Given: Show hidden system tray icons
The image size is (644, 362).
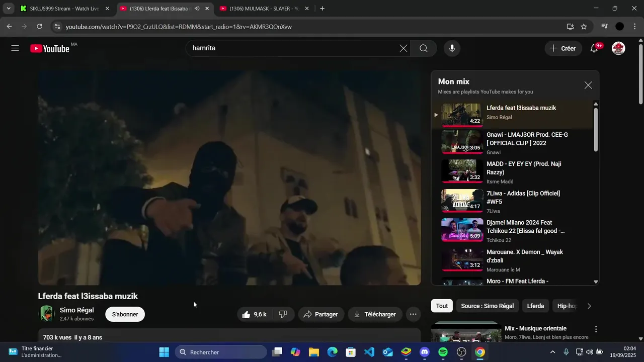Looking at the screenshot, I should (x=552, y=352).
